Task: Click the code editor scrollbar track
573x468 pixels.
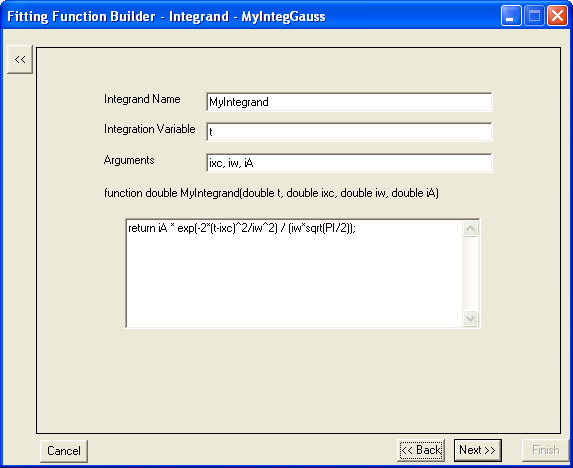Action: pyautogui.click(x=470, y=273)
